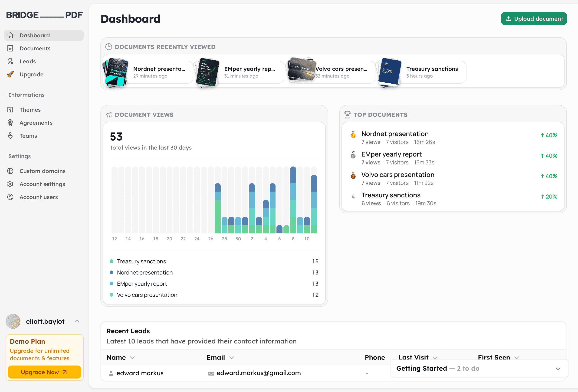Viewport: 578px width, 392px height.
Task: Open the Nordnet presentation top document link
Action: coord(395,134)
